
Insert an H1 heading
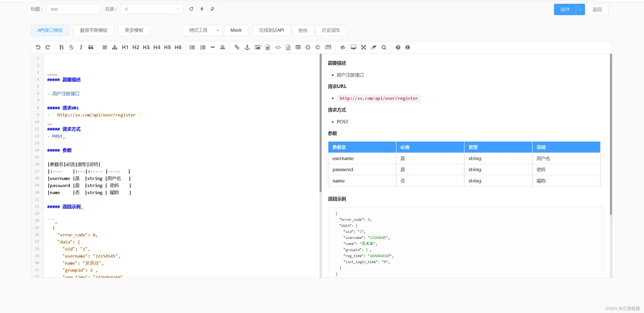[x=125, y=47]
